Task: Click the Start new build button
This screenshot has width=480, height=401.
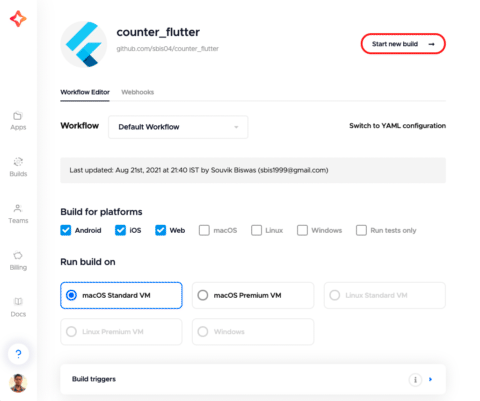Action: pos(403,44)
